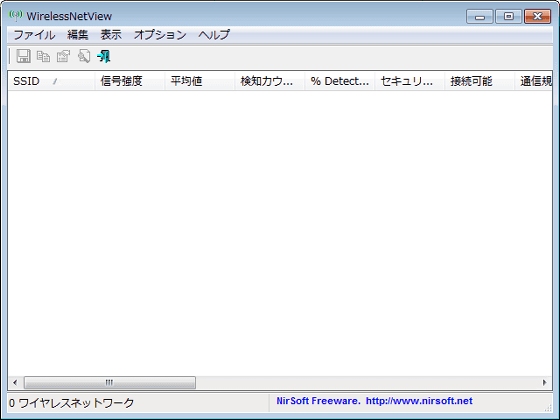Open the Properties toolbar icon
560x420 pixels.
[x=64, y=56]
